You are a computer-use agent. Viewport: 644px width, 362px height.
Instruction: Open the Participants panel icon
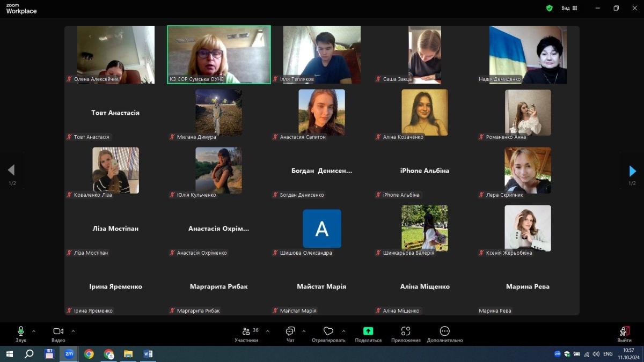pos(246,331)
